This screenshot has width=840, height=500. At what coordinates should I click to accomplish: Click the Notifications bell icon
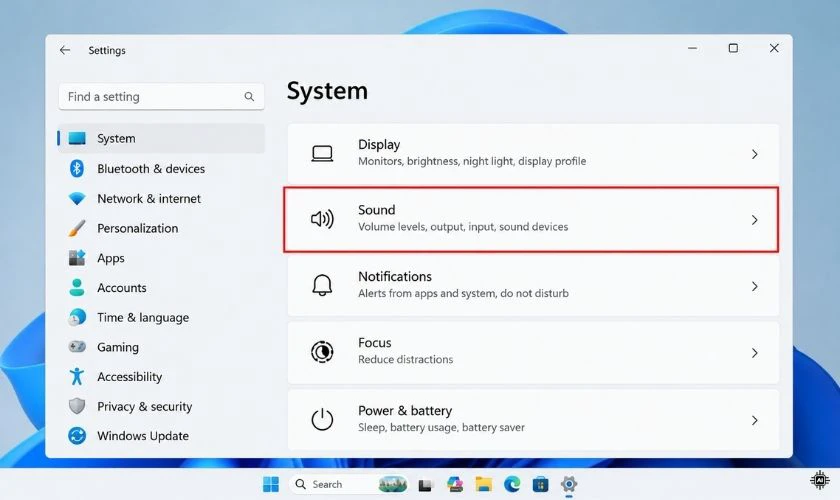click(322, 285)
